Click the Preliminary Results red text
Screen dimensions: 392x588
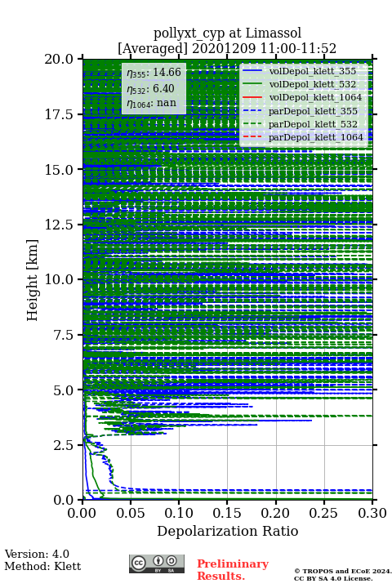pos(233,570)
